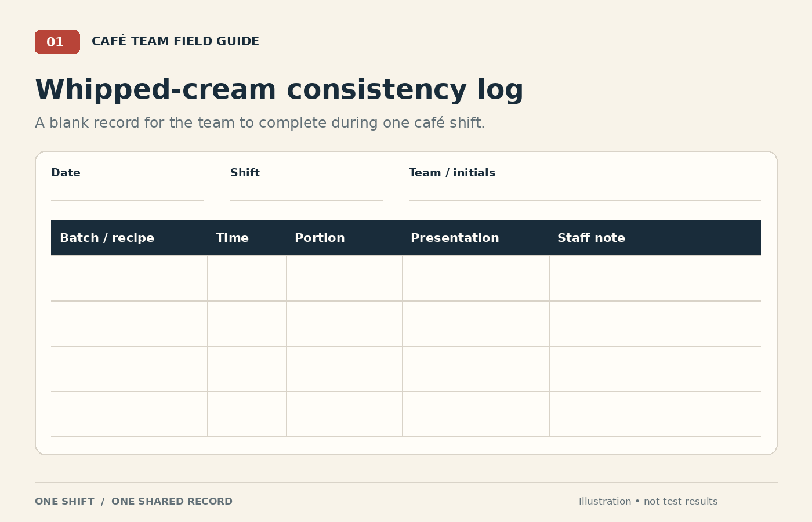
Task: Select the Whipped-cream consistency log title
Action: (279, 90)
